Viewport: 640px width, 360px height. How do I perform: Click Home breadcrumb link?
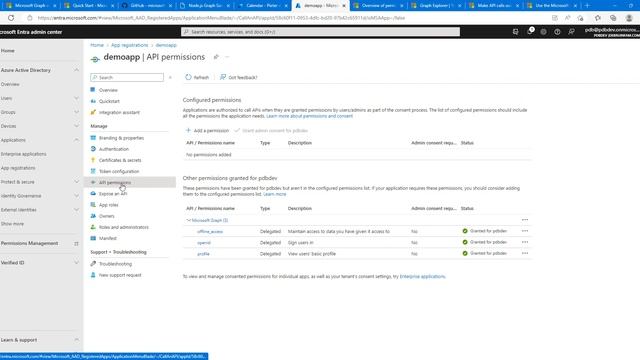click(x=97, y=45)
